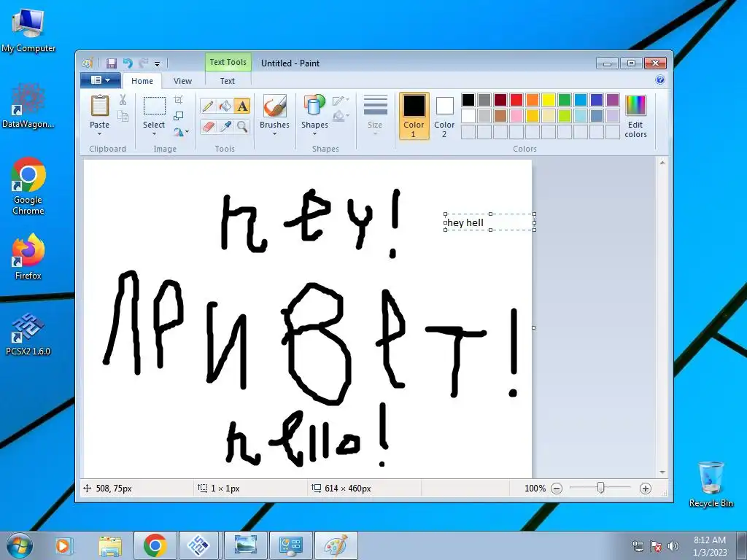Expand the Paste dropdown arrow
Image resolution: width=747 pixels, height=560 pixels.
99,134
